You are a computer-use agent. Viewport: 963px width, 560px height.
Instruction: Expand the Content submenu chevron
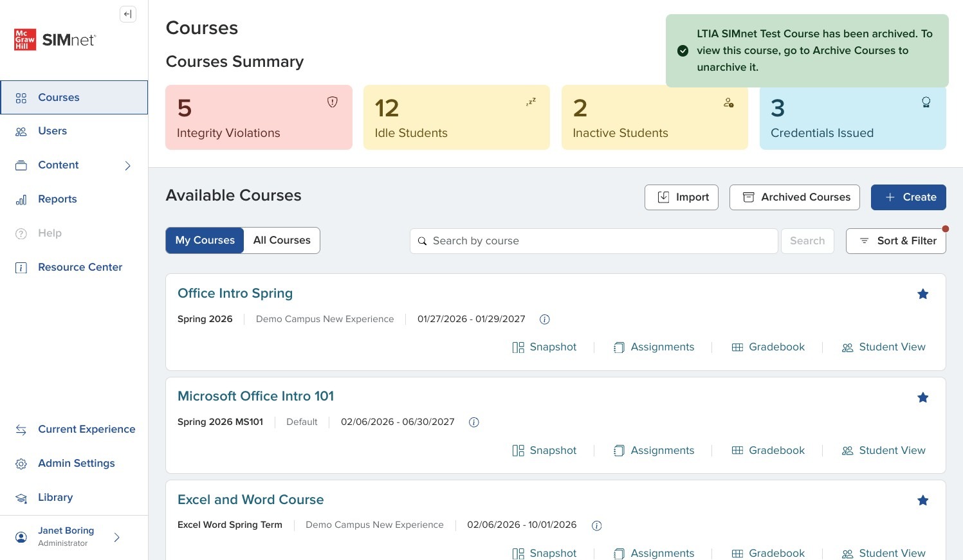click(127, 166)
